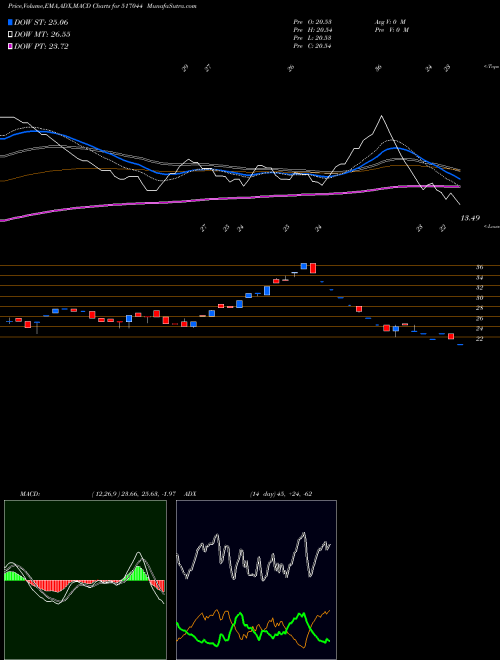The image size is (500, 660).
Task: Click the 'Pre V: 0 M' label
Action: [x=392, y=30]
